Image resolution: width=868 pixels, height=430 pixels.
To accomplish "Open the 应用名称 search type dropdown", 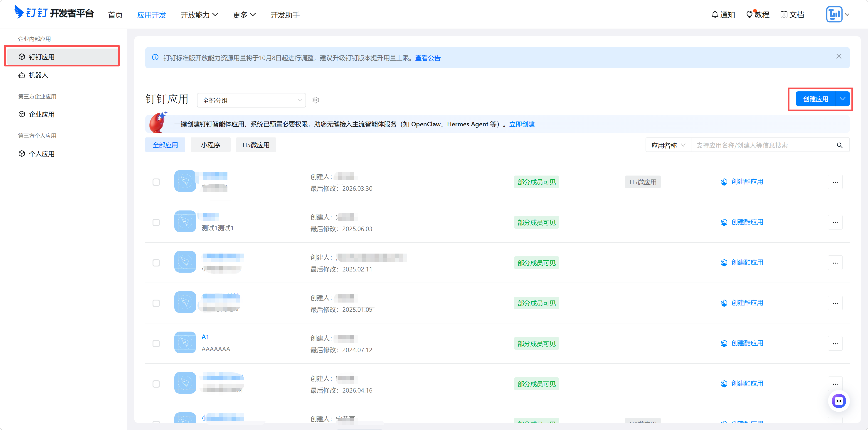I will (668, 145).
